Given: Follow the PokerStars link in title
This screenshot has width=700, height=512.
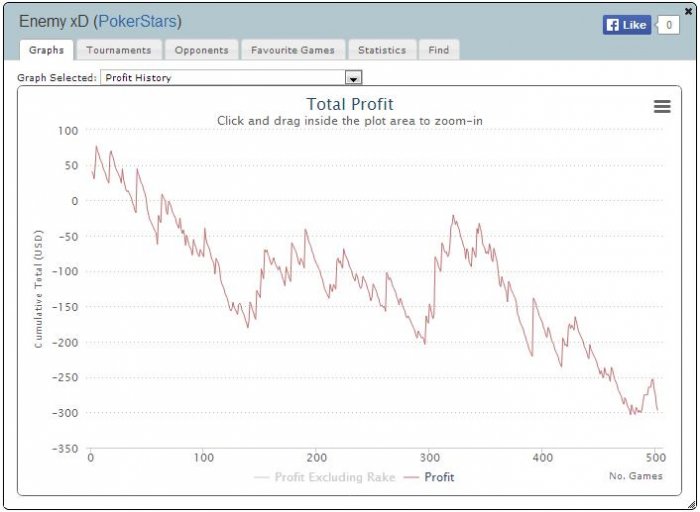Looking at the screenshot, I should (138, 21).
